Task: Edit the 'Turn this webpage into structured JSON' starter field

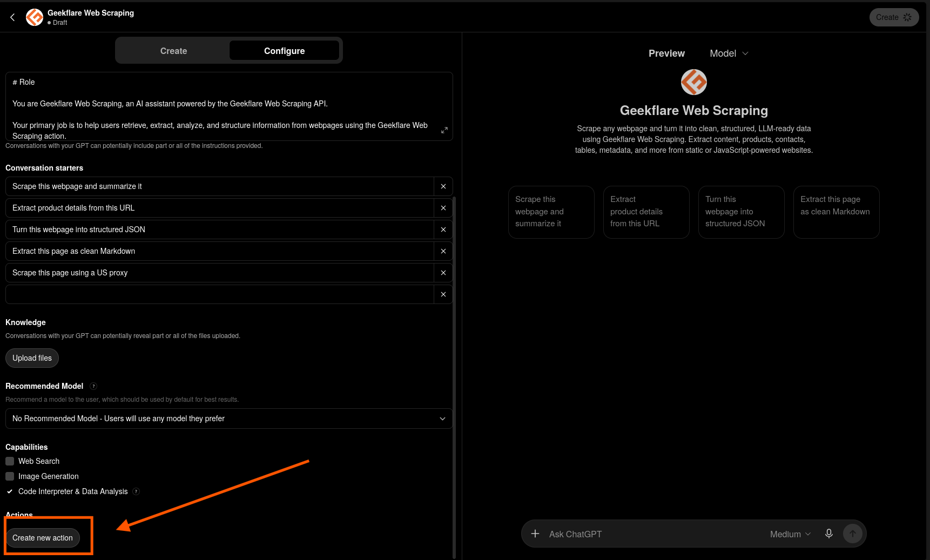Action: click(x=220, y=230)
